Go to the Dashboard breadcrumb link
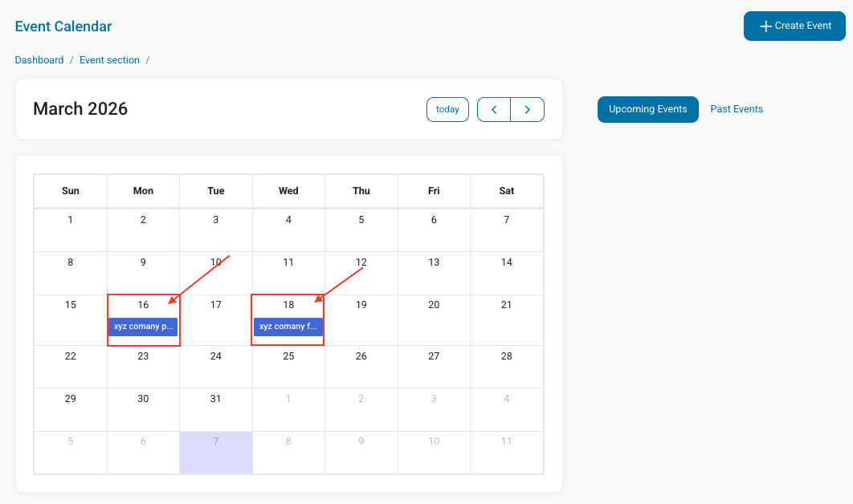 [39, 60]
